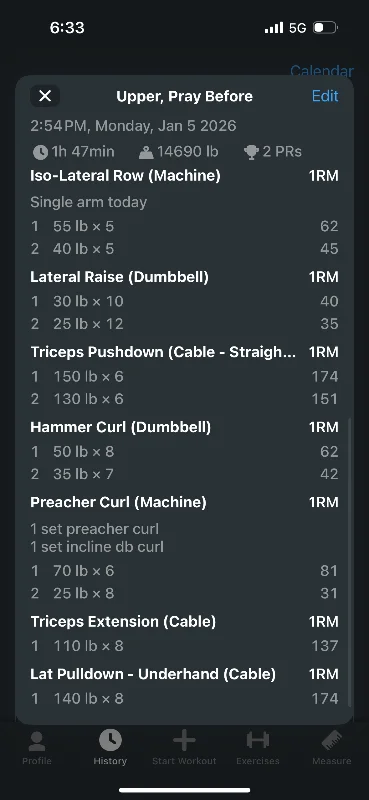369x800 pixels.
Task: Open Lateral Raise (Dumbbell) exercise
Action: pos(119,277)
